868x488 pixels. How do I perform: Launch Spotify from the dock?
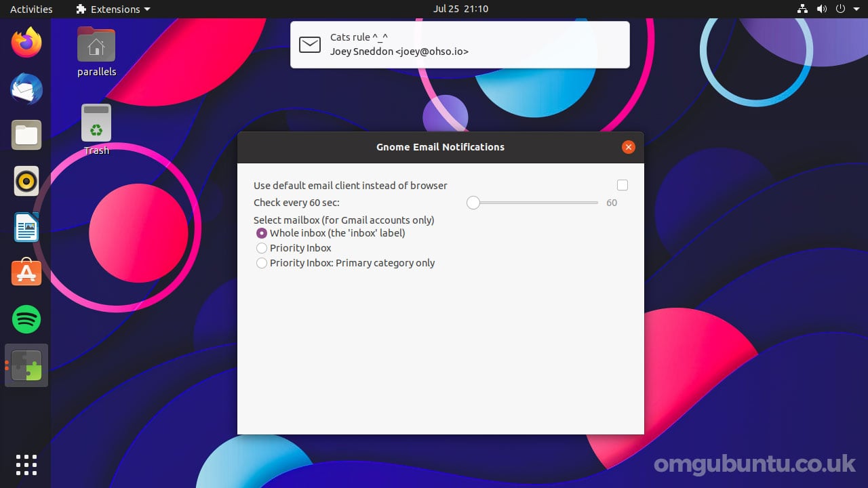[26, 319]
